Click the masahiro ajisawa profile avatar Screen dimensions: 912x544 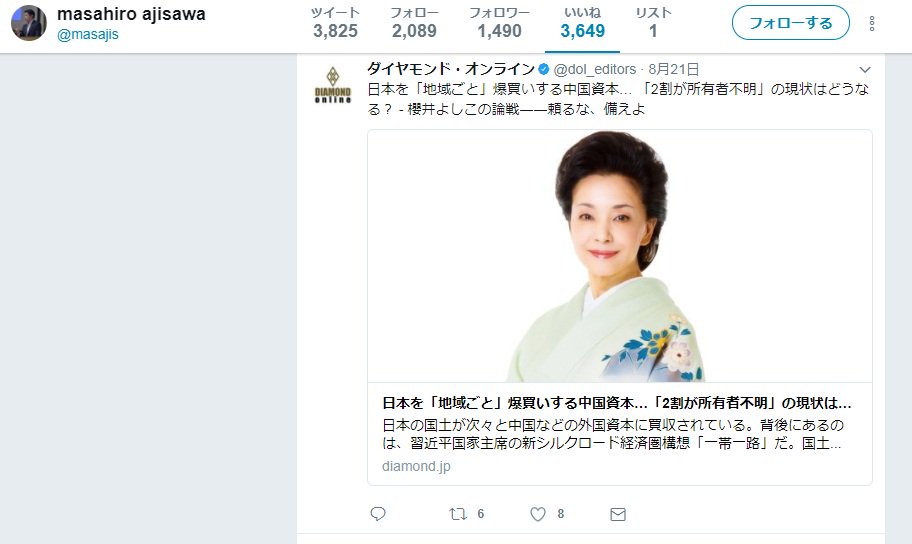[x=28, y=23]
